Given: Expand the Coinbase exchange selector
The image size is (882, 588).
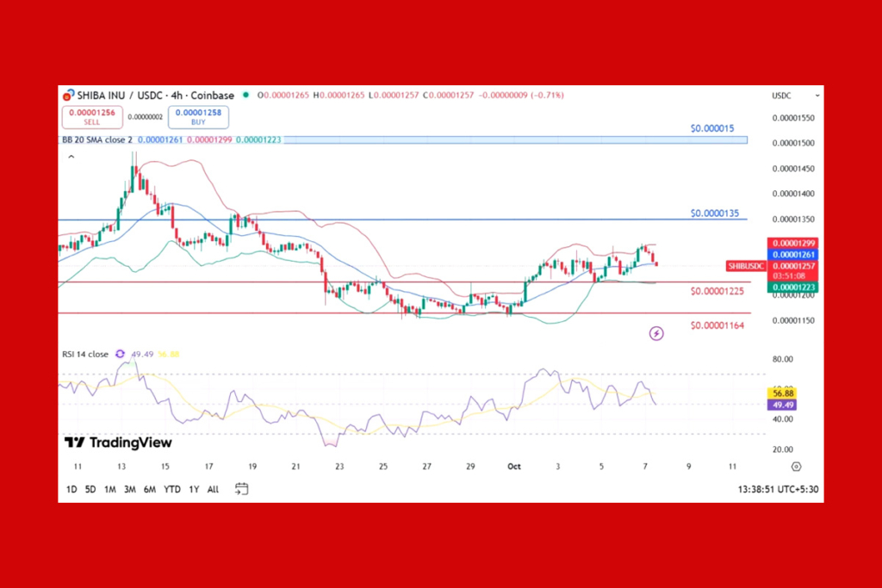Looking at the screenshot, I should [212, 96].
